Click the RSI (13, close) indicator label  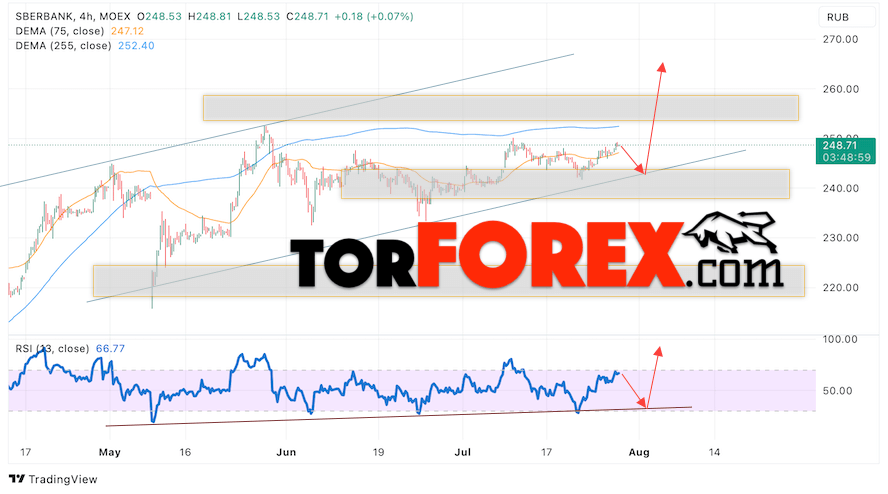tap(52, 348)
